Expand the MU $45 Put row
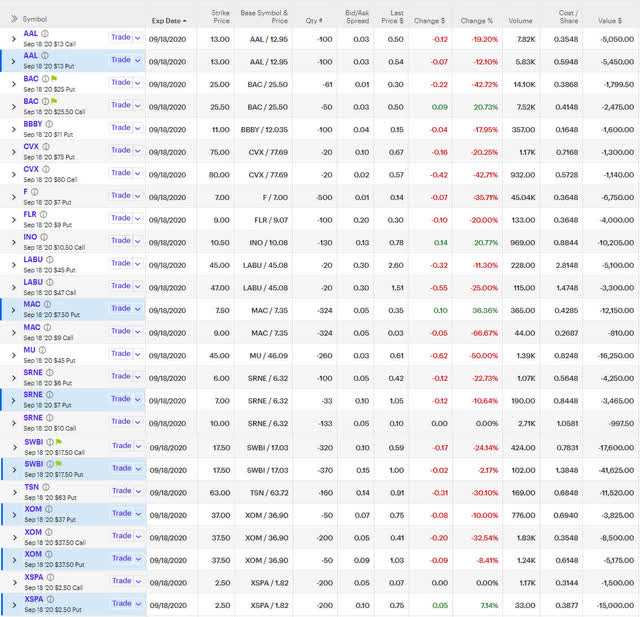Screen dimensions: 640x617 tap(13, 356)
